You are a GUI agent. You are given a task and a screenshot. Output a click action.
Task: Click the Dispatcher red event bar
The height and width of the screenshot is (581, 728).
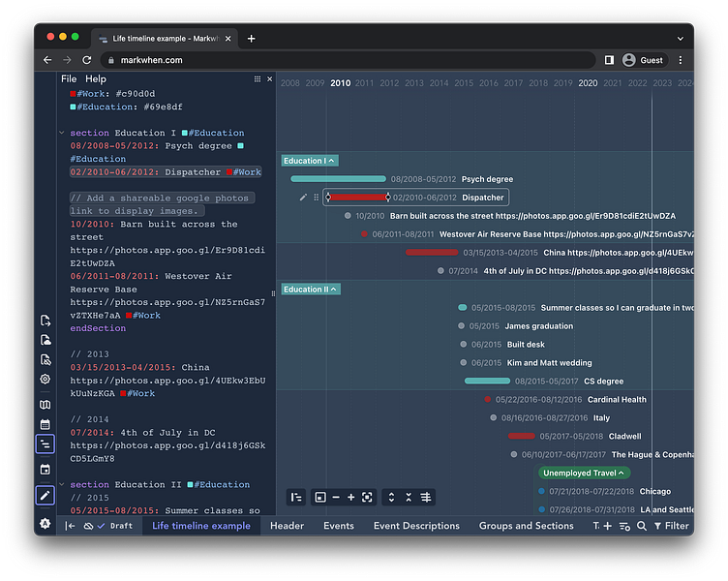click(x=358, y=198)
